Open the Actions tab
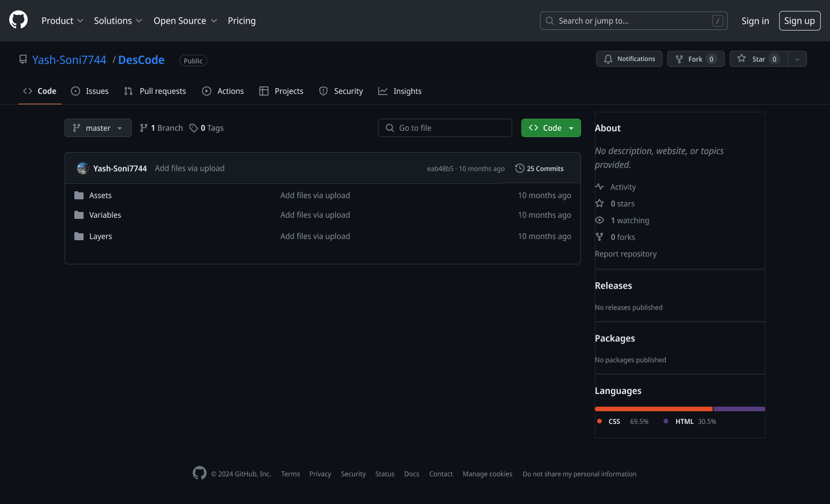This screenshot has height=504, width=830. (223, 91)
